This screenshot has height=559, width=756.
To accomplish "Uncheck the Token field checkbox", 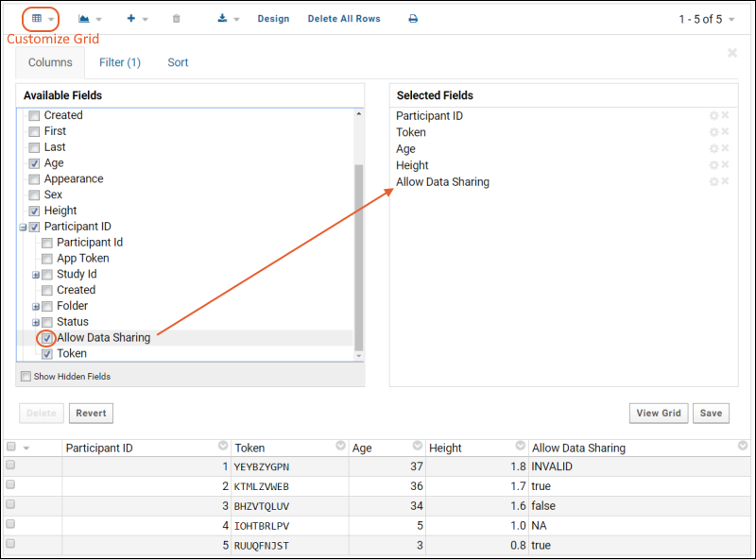I will (46, 354).
